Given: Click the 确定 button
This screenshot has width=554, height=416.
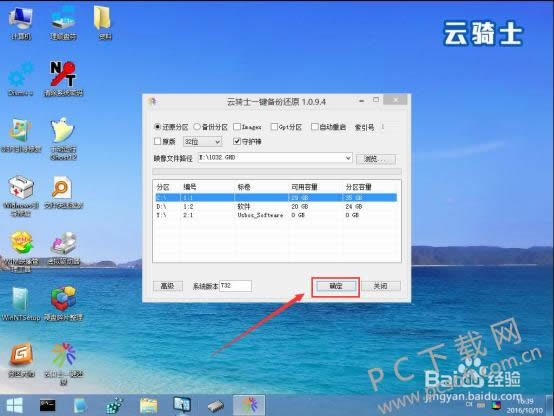Looking at the screenshot, I should coord(336,286).
